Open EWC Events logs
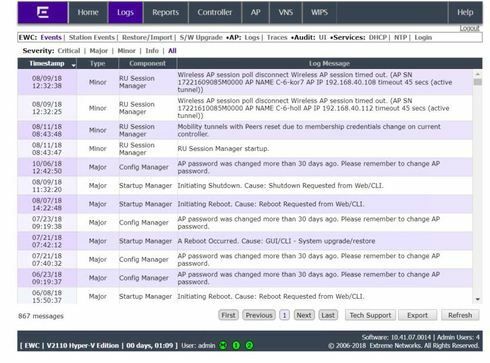The height and width of the screenshot is (363, 490). [51, 37]
